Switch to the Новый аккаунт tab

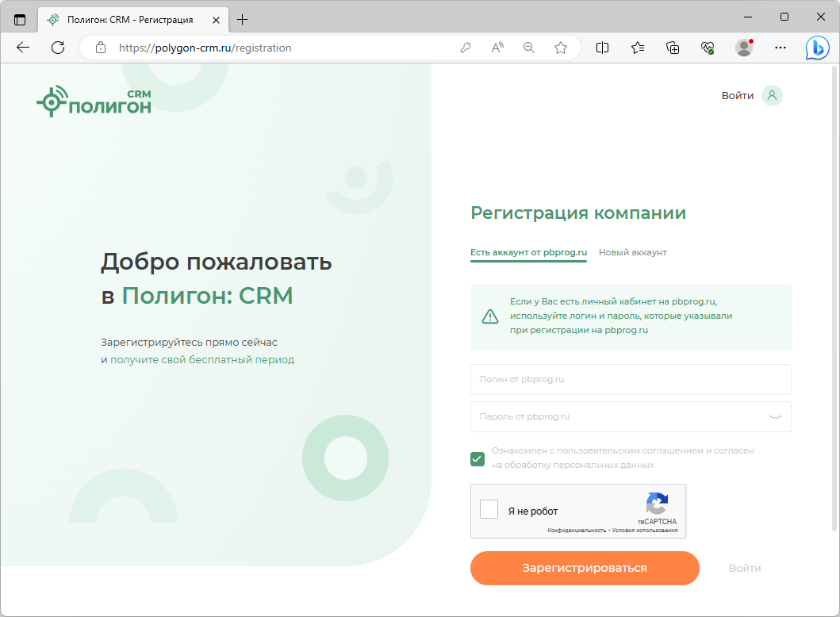[633, 252]
